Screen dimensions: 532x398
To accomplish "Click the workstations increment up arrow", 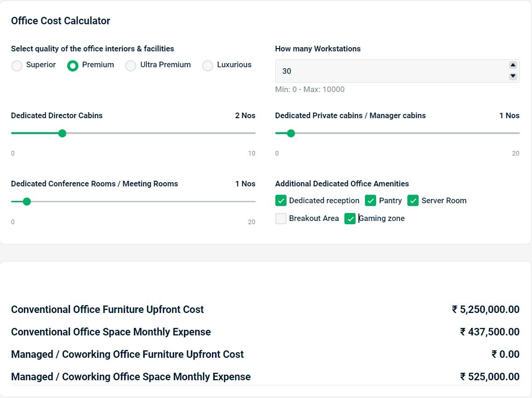I will [x=512, y=65].
